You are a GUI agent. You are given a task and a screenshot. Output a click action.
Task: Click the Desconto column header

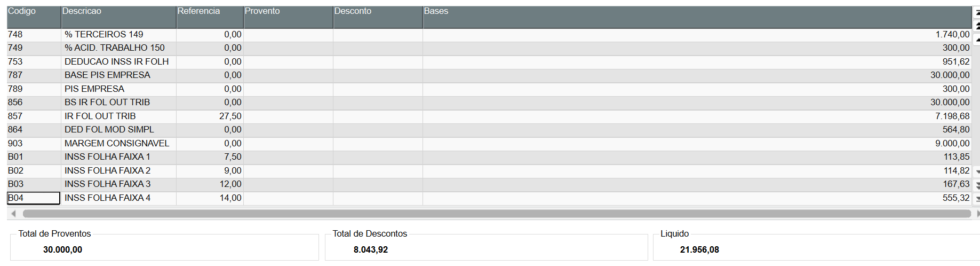click(x=378, y=17)
